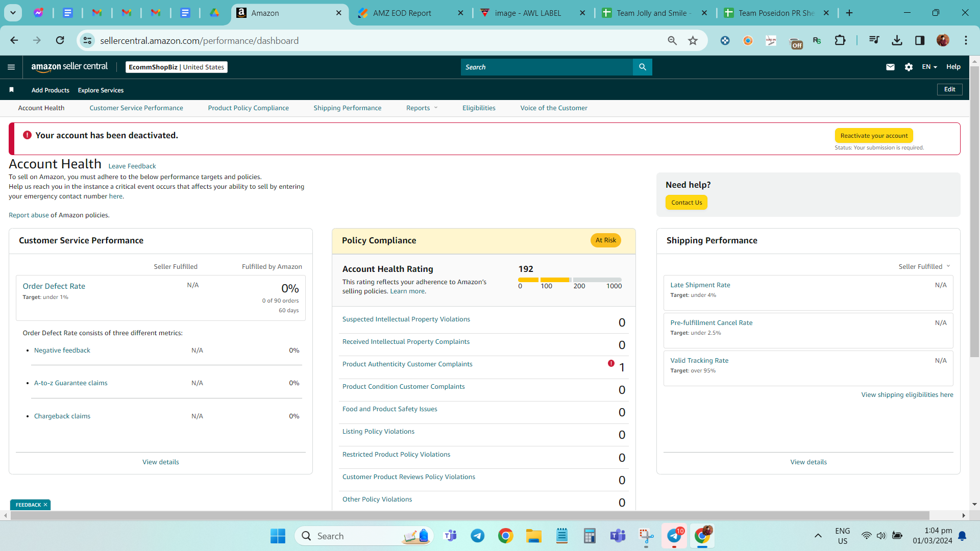The image size is (980, 551).
Task: Open the Account Health tab
Action: click(41, 108)
